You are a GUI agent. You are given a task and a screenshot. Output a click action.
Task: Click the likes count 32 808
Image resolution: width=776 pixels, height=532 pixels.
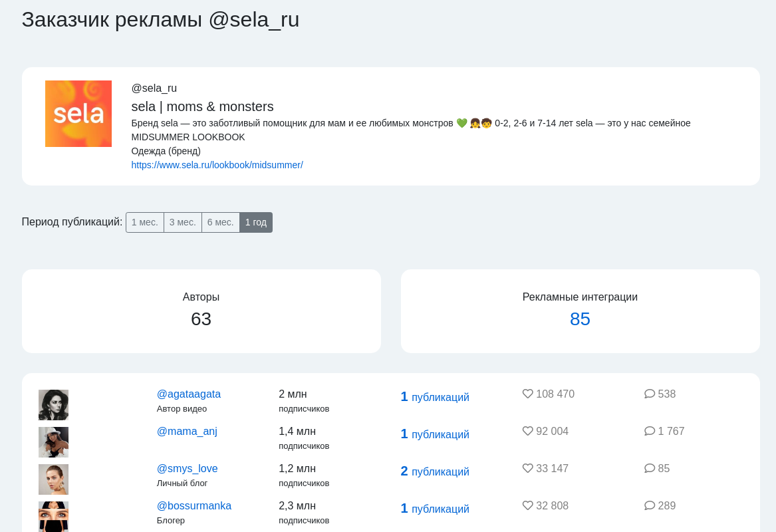click(553, 506)
